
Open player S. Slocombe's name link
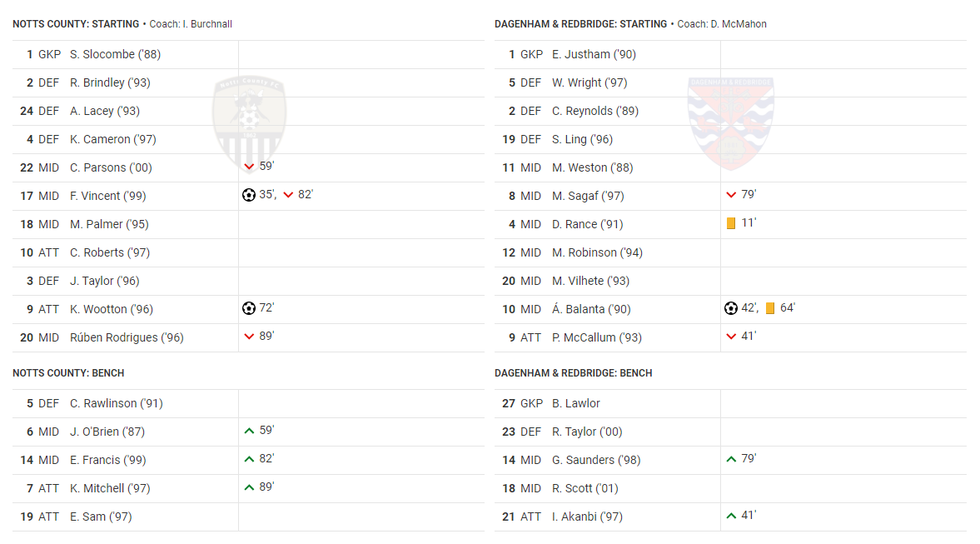click(x=115, y=54)
